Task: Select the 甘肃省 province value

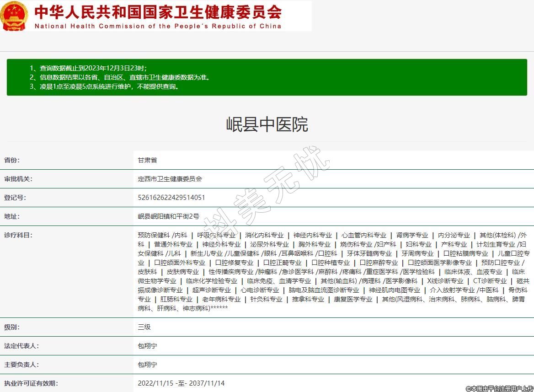Action: coord(147,160)
